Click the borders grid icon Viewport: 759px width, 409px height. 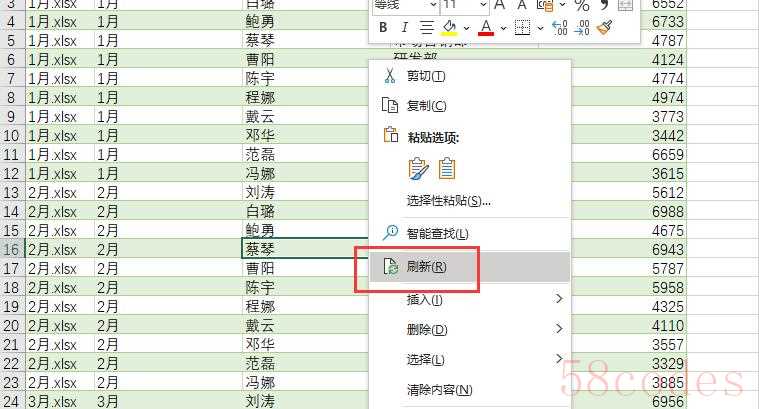(x=522, y=28)
